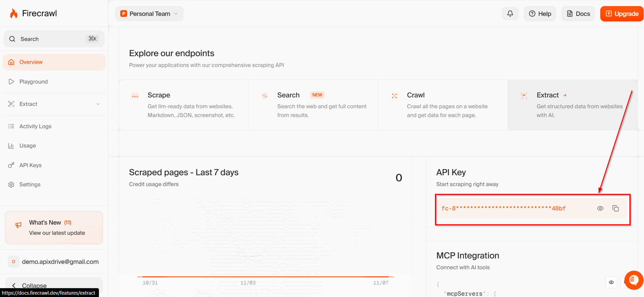Image resolution: width=644 pixels, height=297 pixels.
Task: Click the Usage bar chart icon
Action: point(11,145)
